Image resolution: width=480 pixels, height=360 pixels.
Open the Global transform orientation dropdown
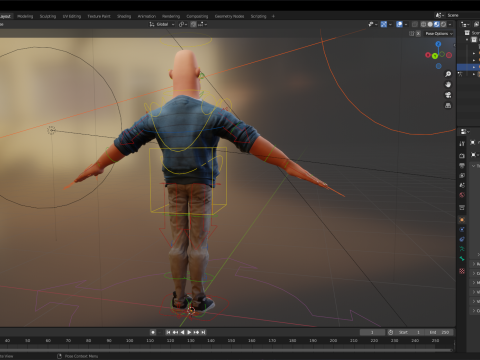click(x=162, y=24)
